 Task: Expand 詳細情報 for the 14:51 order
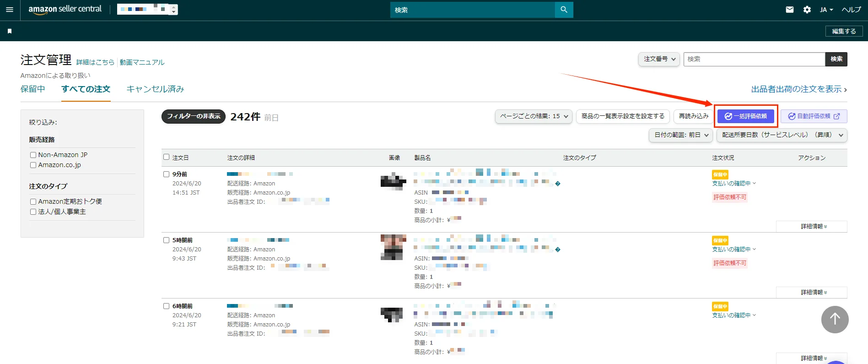(812, 227)
